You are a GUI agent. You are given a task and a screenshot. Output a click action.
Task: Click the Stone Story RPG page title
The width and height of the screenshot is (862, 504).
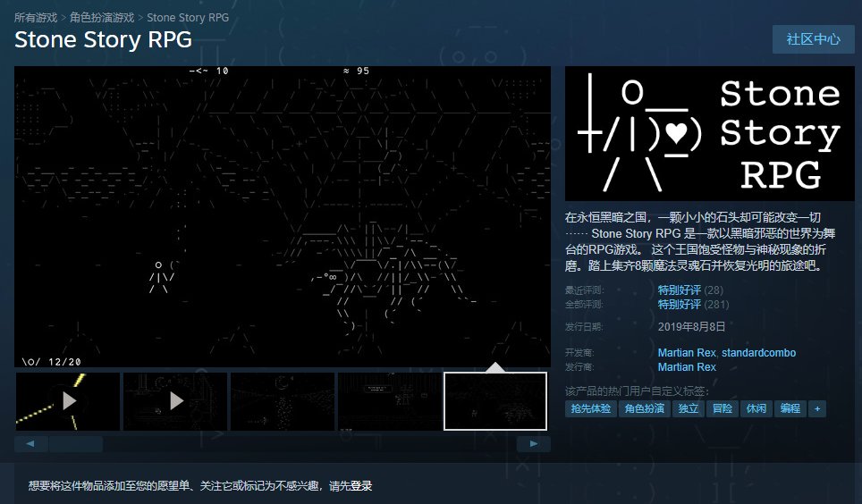104,39
